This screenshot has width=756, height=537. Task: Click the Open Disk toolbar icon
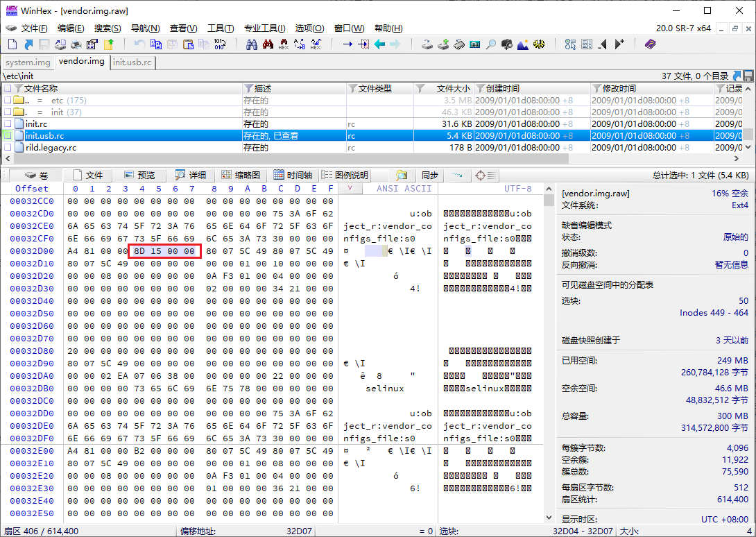pyautogui.click(x=427, y=44)
